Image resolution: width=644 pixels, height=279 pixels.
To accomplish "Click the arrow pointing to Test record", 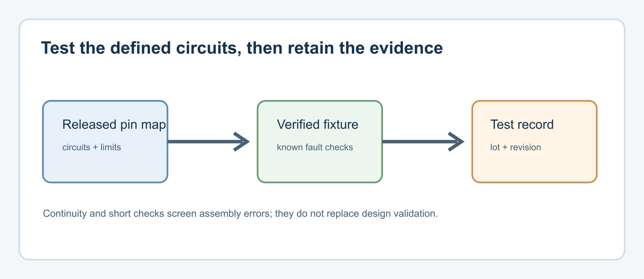I will coord(423,142).
